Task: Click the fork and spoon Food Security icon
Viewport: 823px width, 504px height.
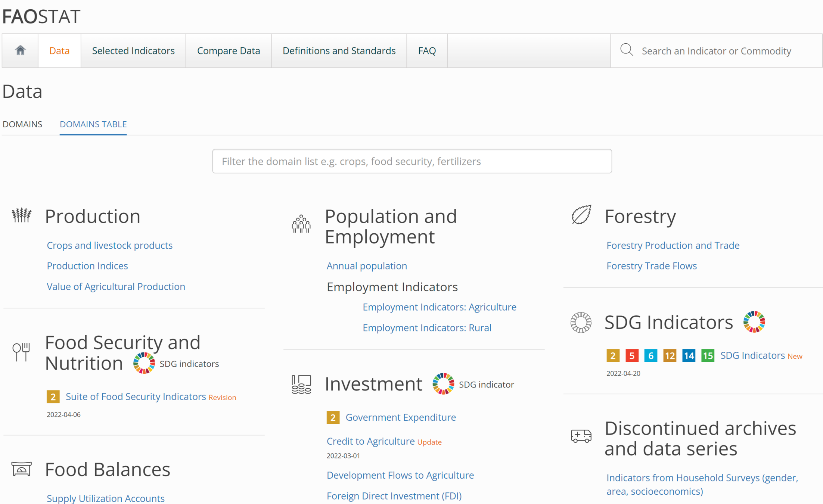Action: coord(21,352)
